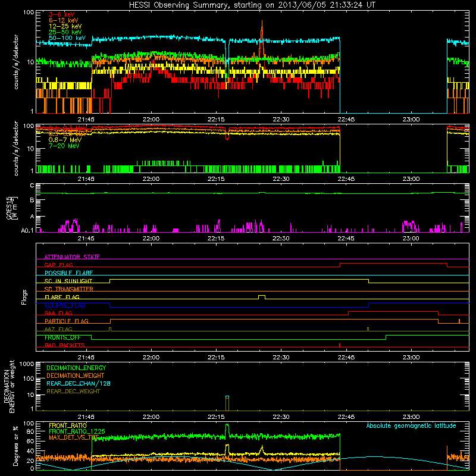Click the A0.1 tick on GOES axis

click(27, 230)
